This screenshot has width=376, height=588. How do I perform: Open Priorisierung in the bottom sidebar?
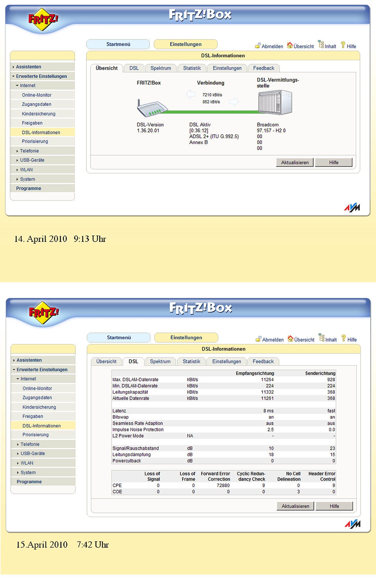click(x=43, y=435)
